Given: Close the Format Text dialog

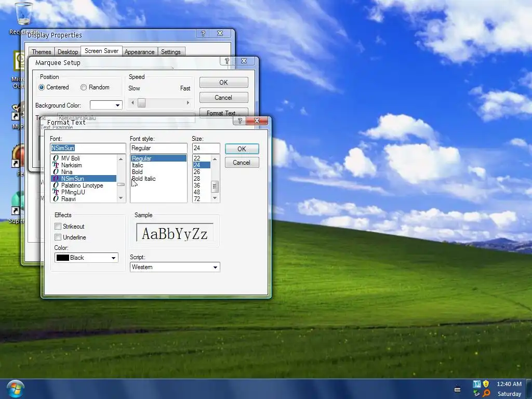Looking at the screenshot, I should point(257,121).
